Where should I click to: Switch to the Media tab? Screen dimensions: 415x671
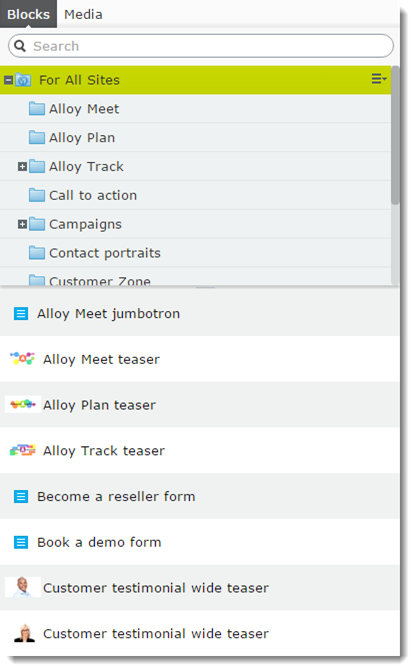tap(83, 14)
